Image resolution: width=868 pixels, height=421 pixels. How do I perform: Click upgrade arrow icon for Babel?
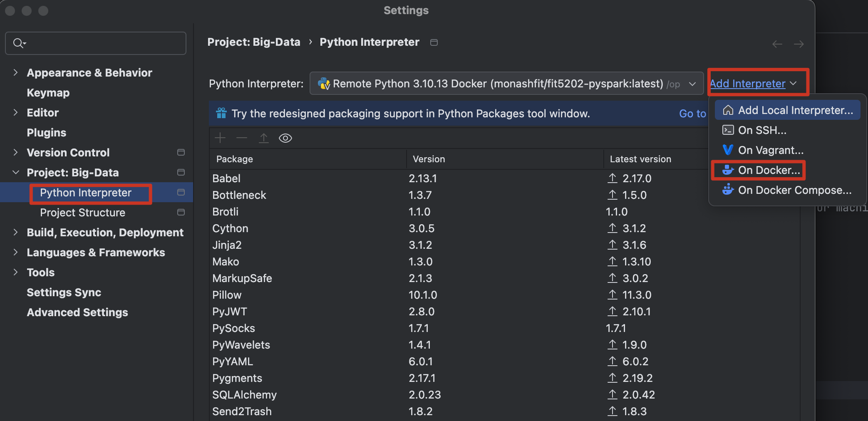click(612, 178)
